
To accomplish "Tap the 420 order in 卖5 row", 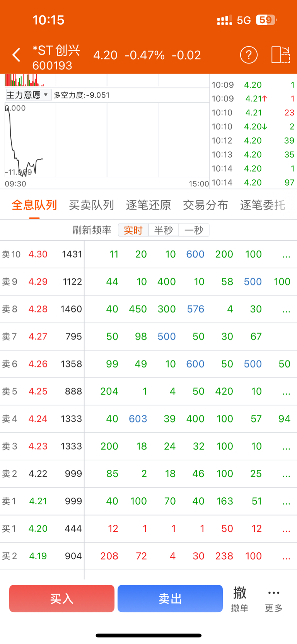I will [x=224, y=392].
